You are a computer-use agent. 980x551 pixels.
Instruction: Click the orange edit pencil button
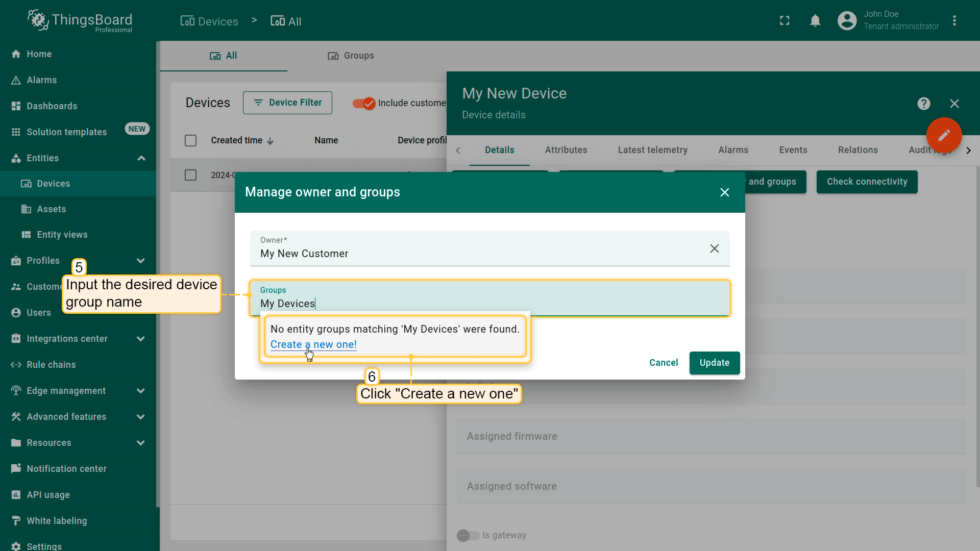click(x=944, y=135)
